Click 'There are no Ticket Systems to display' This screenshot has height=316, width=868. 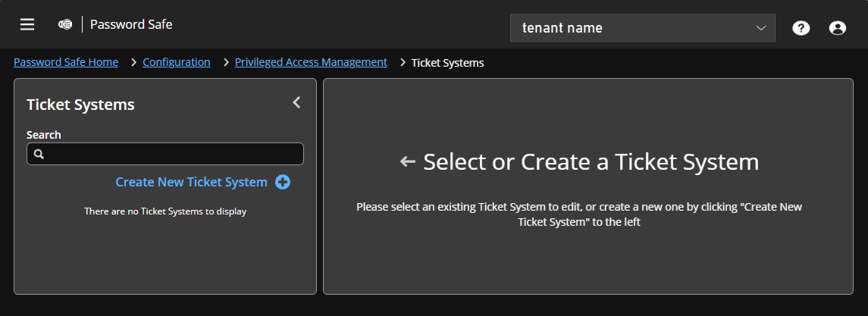click(x=165, y=211)
